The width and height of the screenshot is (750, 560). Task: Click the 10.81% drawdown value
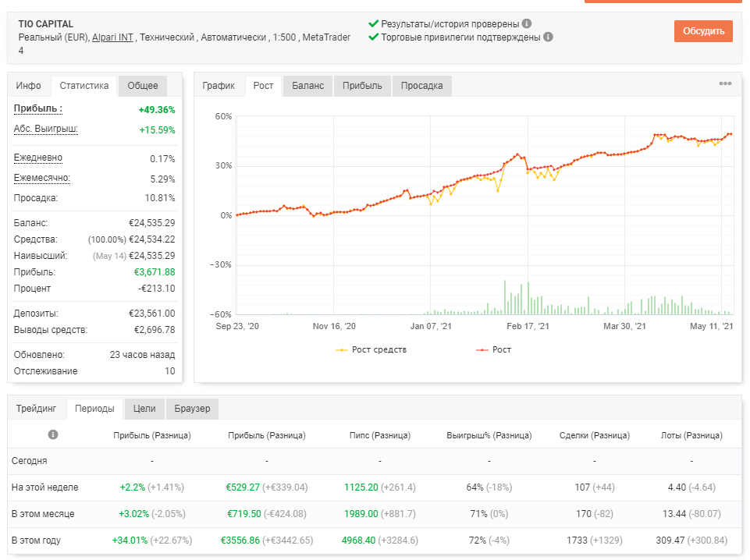coord(160,198)
